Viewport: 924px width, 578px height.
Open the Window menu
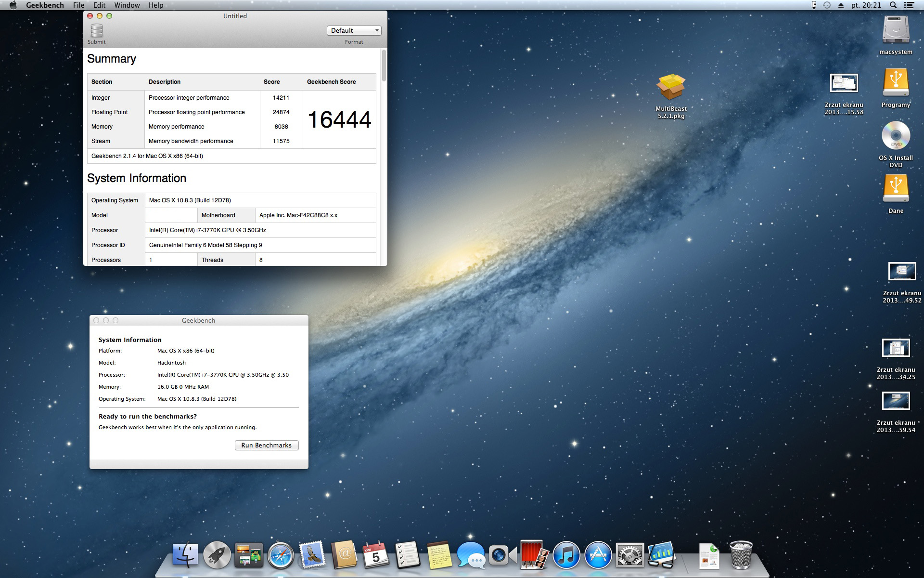[x=127, y=5]
